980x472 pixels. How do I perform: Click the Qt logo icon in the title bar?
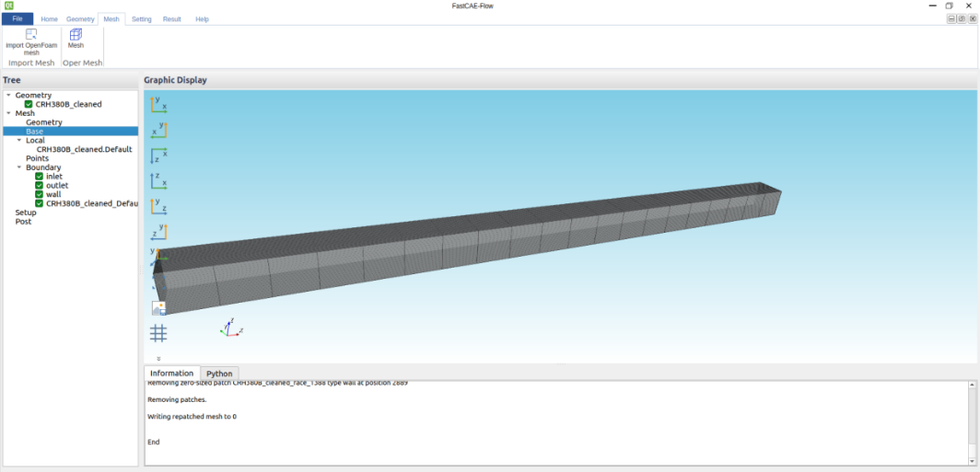(x=9, y=6)
